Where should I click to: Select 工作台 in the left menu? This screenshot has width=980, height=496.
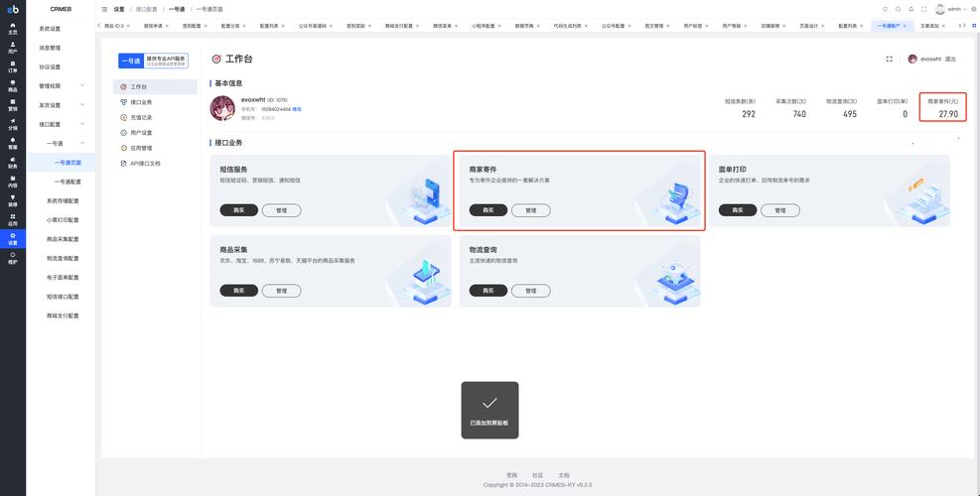[155, 87]
